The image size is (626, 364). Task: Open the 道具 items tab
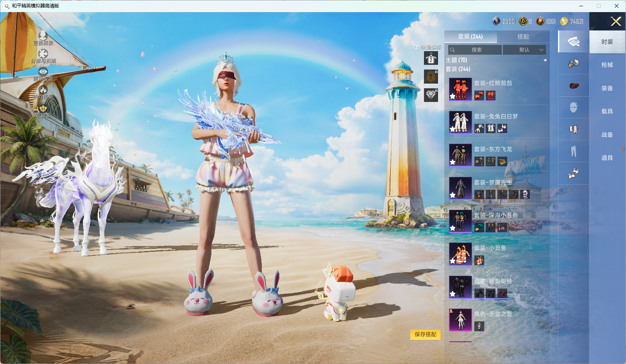tap(607, 158)
